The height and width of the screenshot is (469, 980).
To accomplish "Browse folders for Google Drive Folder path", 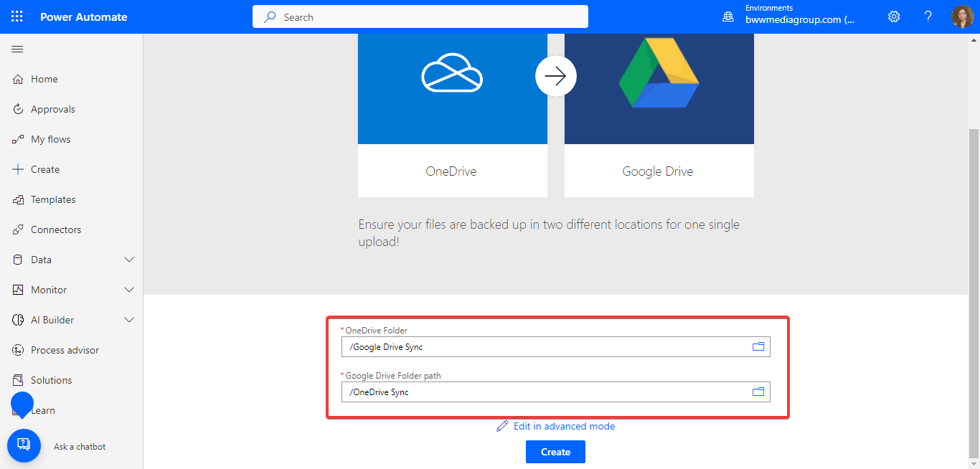I will pos(758,392).
